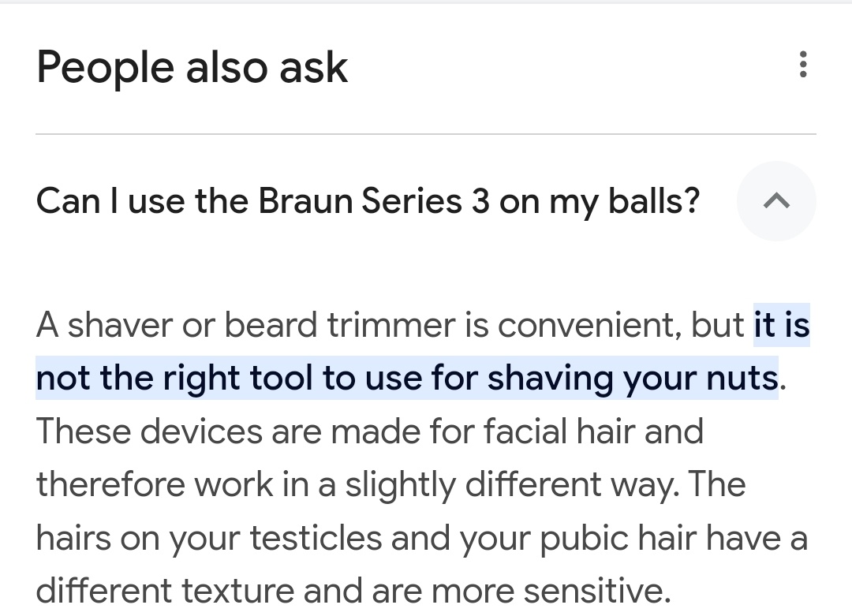Click the word 'convenient' in the answer

[589, 325]
